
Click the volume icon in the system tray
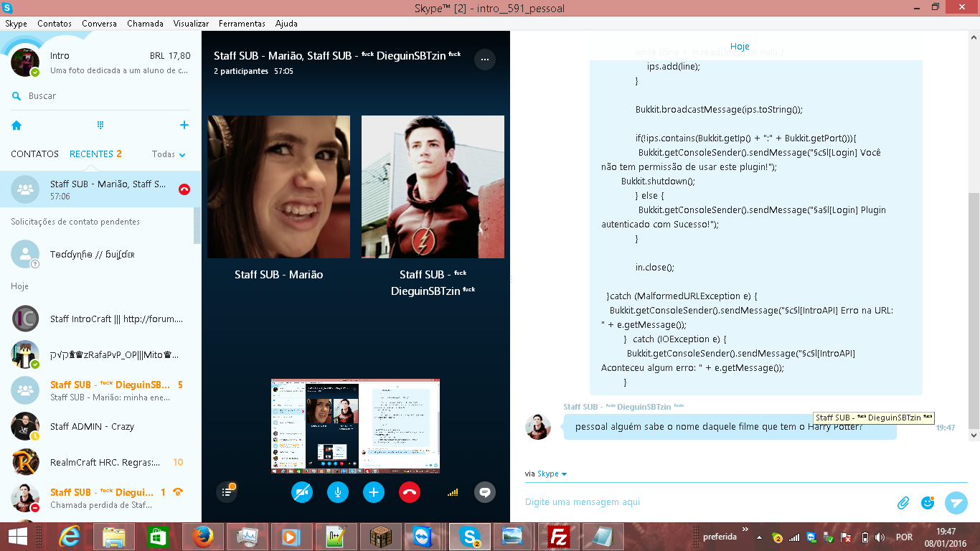click(880, 537)
